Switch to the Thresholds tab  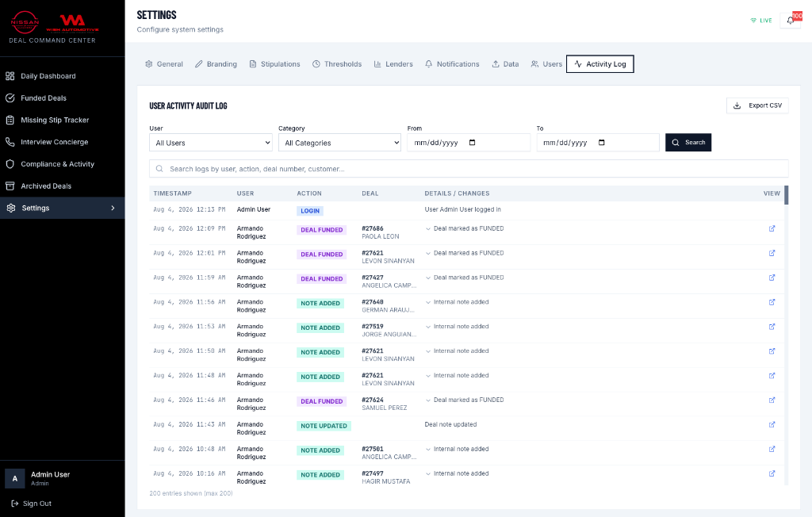(x=336, y=64)
